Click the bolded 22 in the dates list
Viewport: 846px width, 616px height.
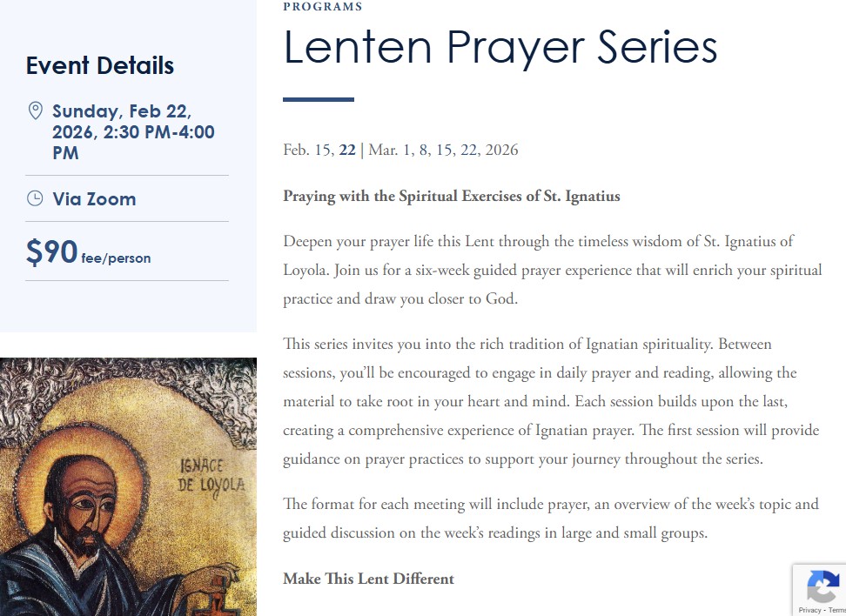point(347,150)
